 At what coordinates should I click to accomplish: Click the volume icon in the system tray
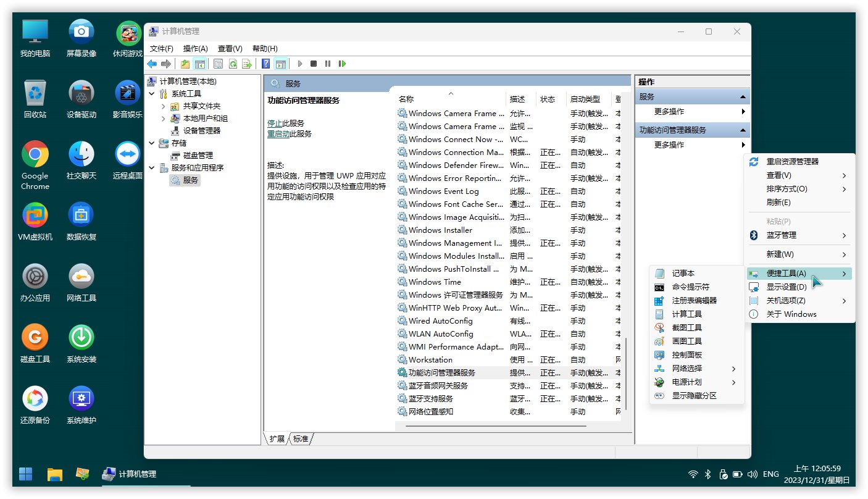coord(753,474)
